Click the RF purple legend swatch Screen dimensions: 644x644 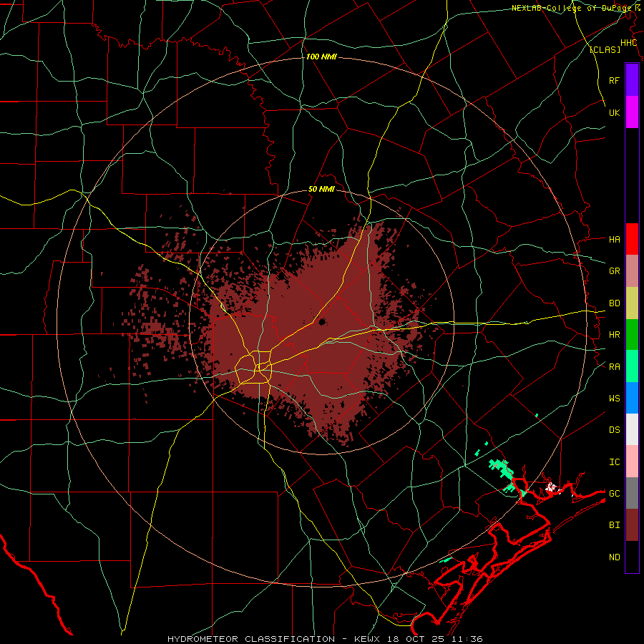[x=632, y=79]
